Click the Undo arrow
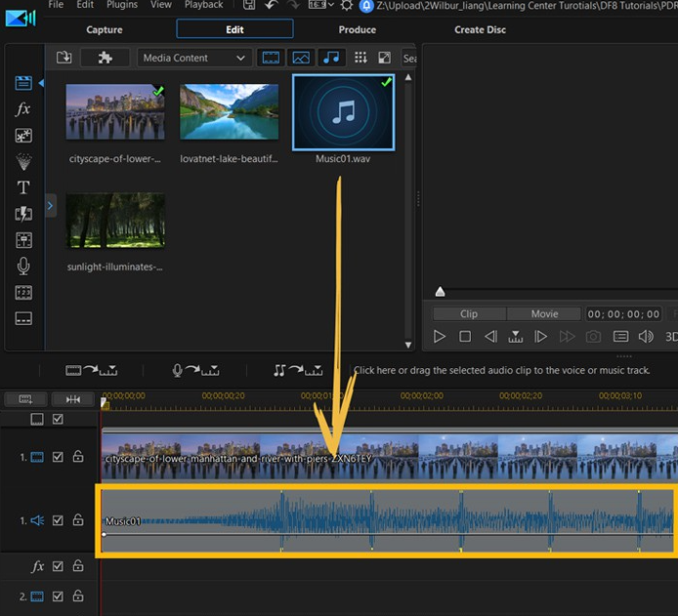Image resolution: width=678 pixels, height=616 pixels. tap(272, 5)
